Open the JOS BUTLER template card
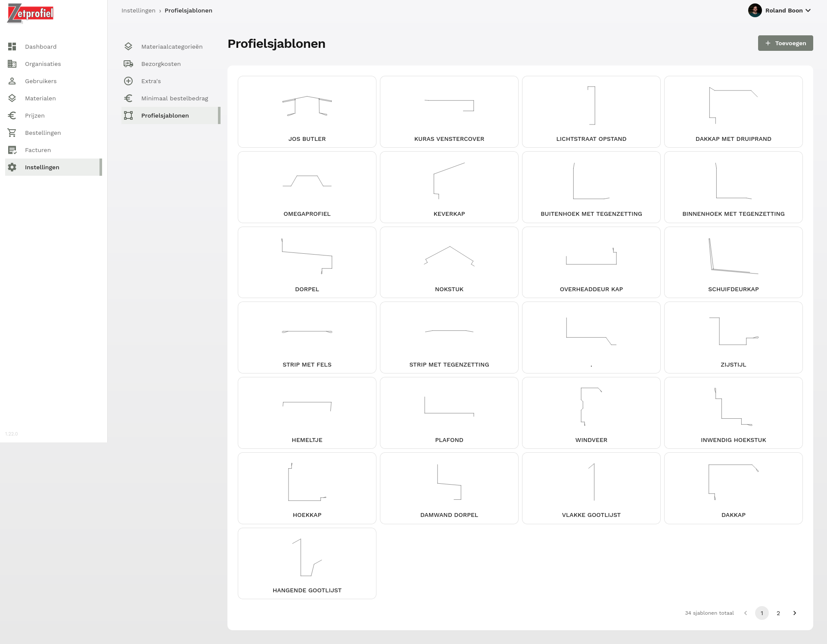The image size is (827, 644). [307, 112]
